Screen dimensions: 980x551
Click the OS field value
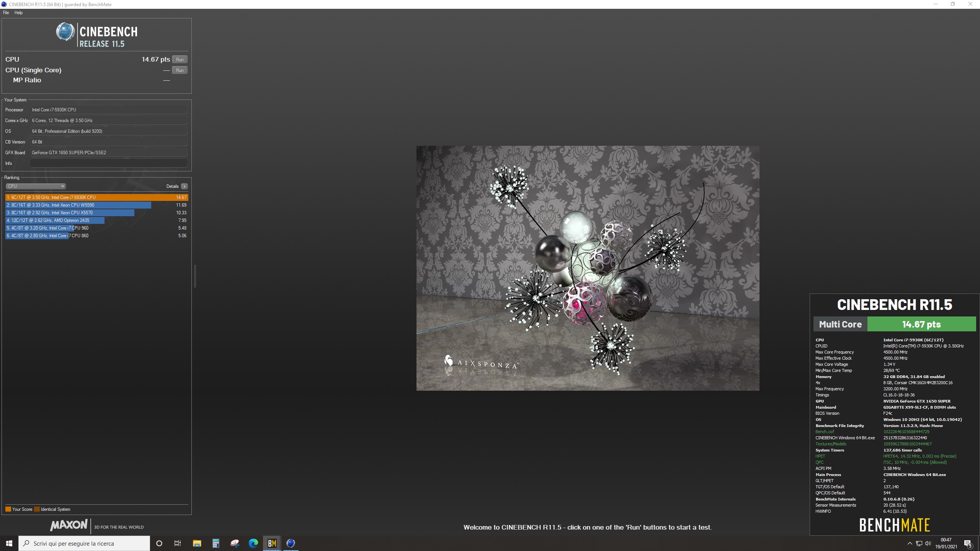pos(109,131)
